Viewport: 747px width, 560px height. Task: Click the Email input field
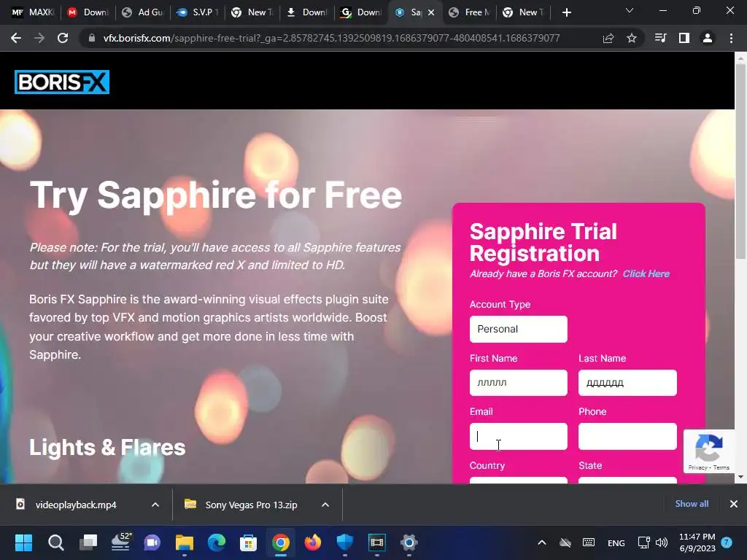pos(519,436)
